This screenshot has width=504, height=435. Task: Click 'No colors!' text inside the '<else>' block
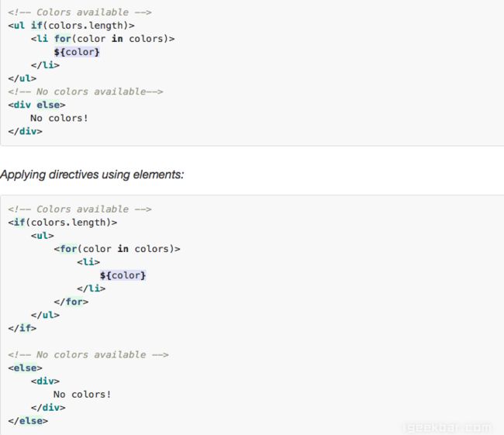coord(82,394)
